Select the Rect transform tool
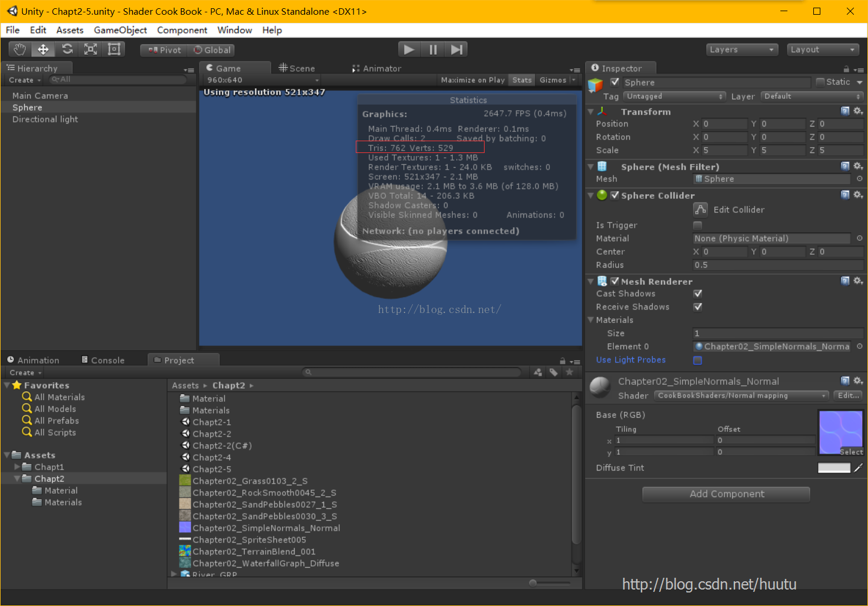868x606 pixels. [x=114, y=49]
